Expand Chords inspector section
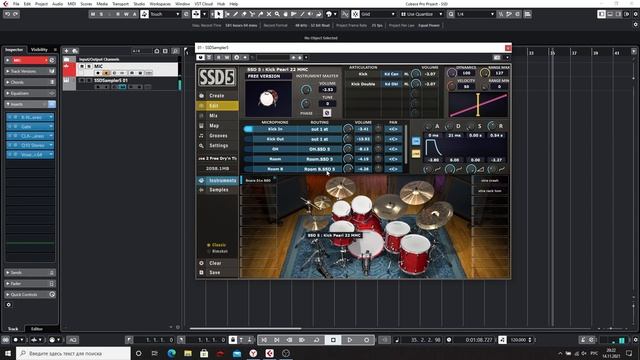 pyautogui.click(x=30, y=82)
